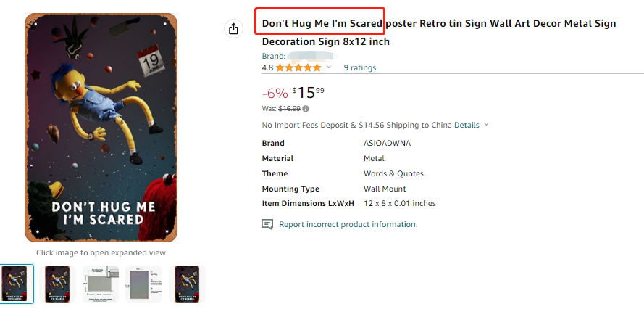This screenshot has width=644, height=325.
Task: Click the star rating icons
Action: [298, 68]
